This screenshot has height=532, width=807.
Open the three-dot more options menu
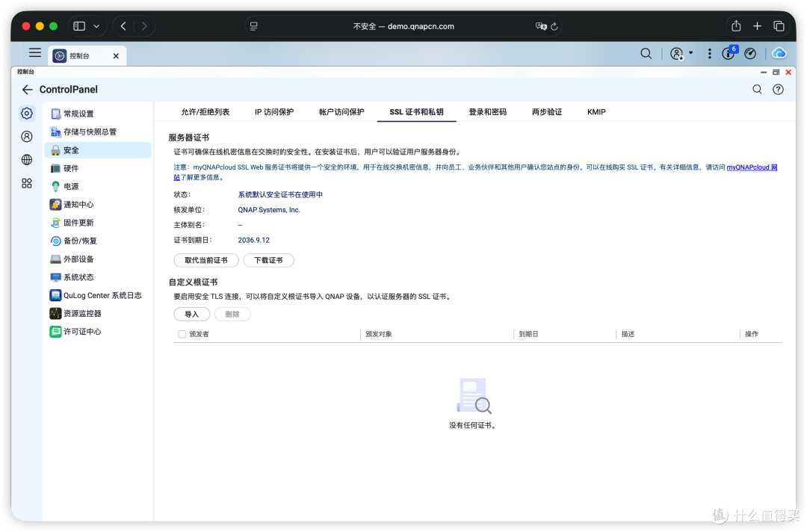(x=709, y=54)
